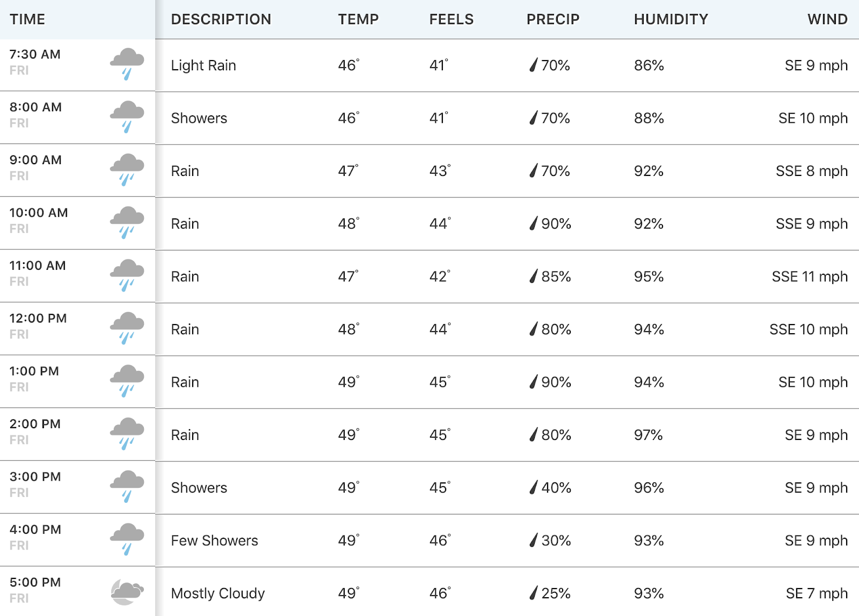Screen dimensions: 859x616
Task: Click the raindrop icon next to 25% precipitation
Action: pos(533,593)
